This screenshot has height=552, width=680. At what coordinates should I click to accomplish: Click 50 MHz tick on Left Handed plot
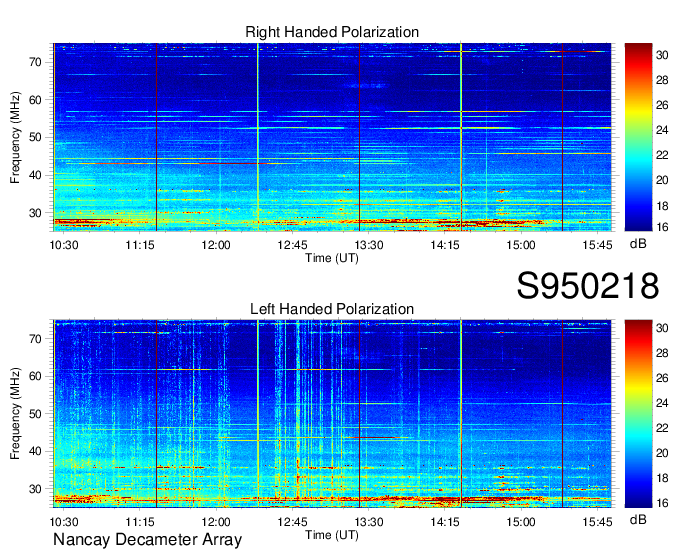point(36,414)
